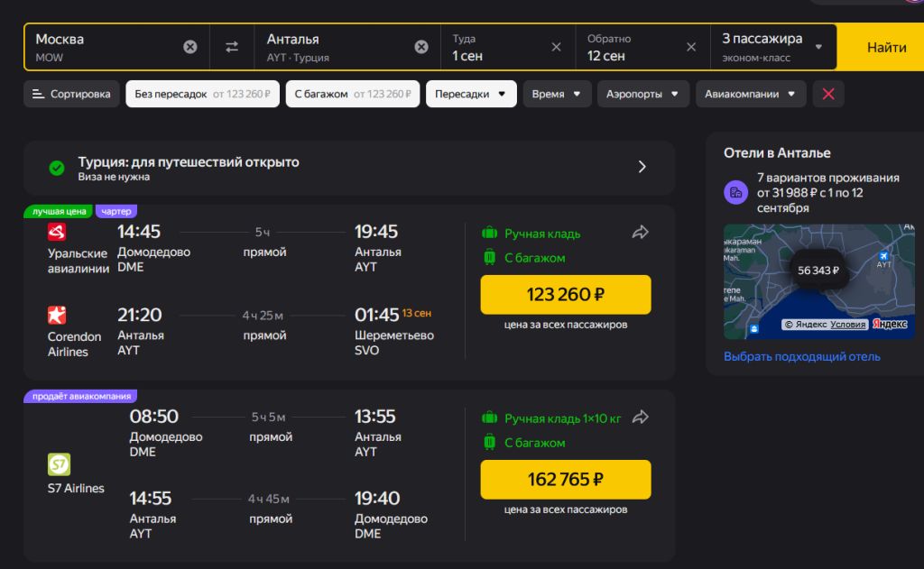Click the 56 343 ₽ map price marker
Viewport: 924px width, 569px height.
click(x=818, y=271)
